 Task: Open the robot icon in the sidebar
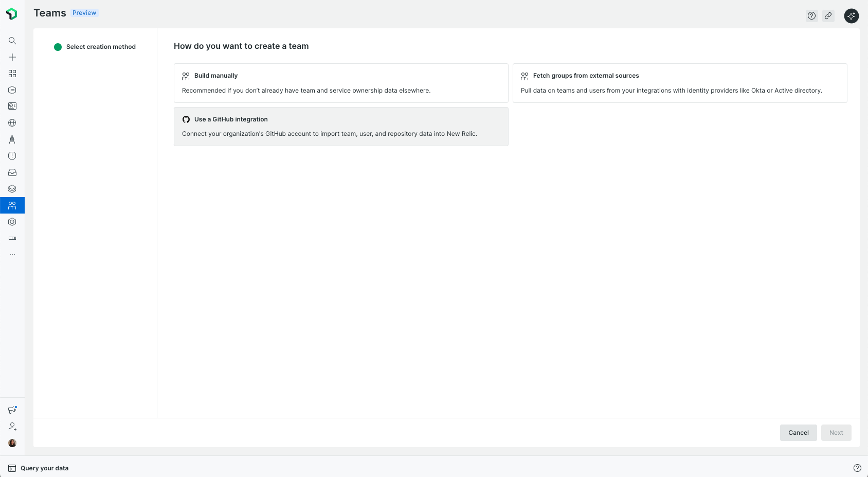pyautogui.click(x=12, y=139)
